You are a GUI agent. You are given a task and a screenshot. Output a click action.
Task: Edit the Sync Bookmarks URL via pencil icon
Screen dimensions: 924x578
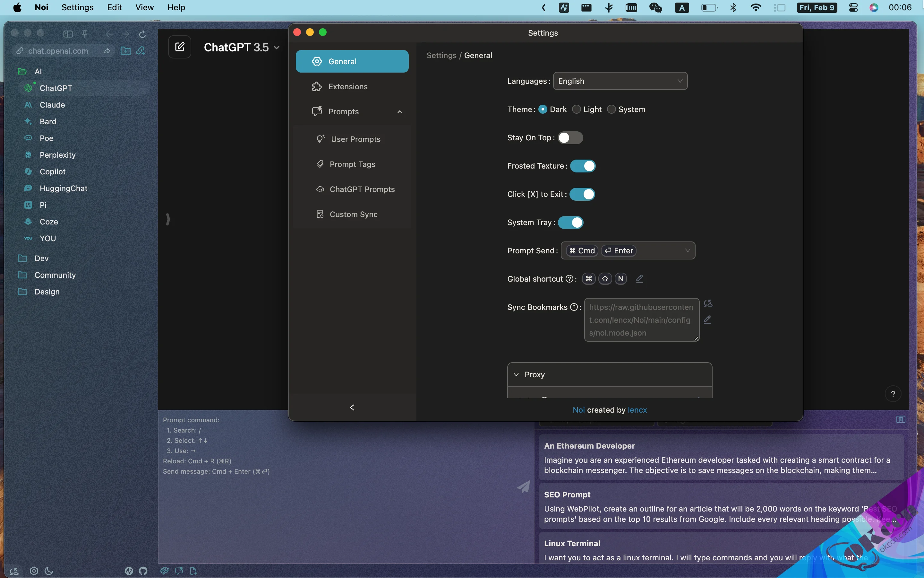pyautogui.click(x=707, y=320)
